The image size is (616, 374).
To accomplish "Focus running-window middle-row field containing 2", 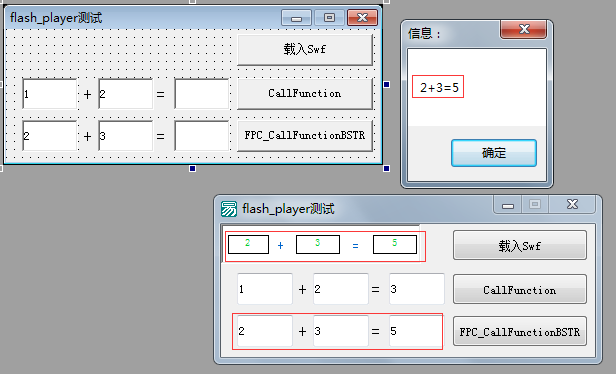I will pos(341,289).
